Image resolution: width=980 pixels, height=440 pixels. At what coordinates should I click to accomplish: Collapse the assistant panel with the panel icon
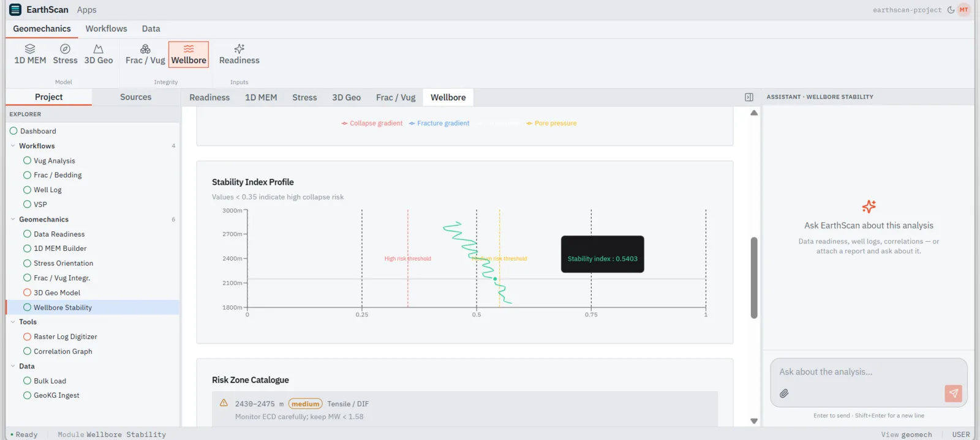point(748,97)
